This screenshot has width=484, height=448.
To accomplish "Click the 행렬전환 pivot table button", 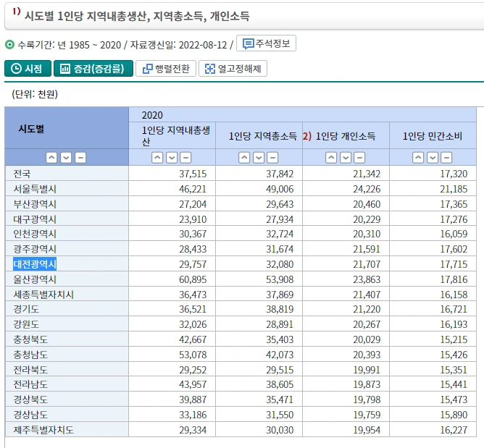I will point(166,69).
